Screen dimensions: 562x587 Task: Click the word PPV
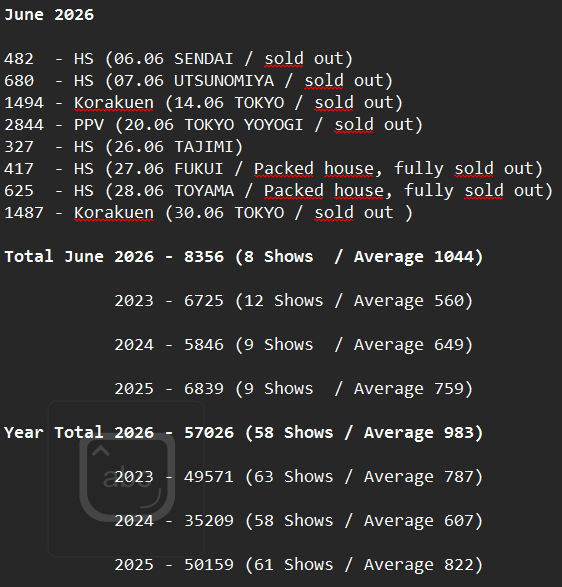pos(89,125)
